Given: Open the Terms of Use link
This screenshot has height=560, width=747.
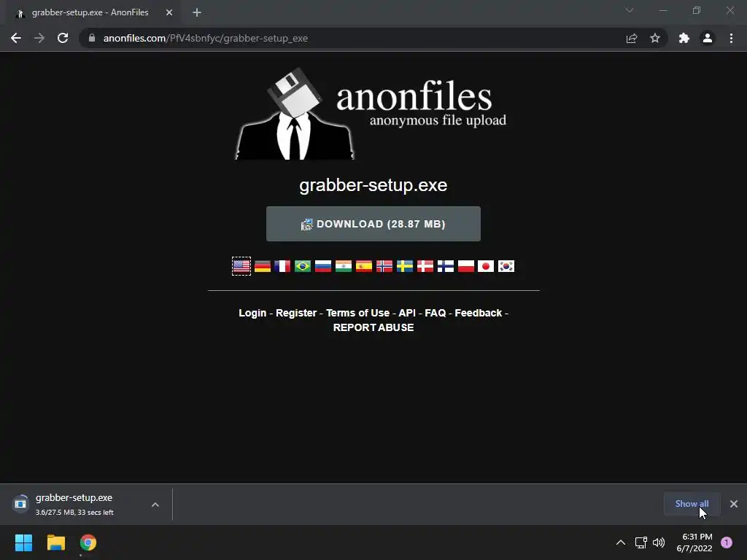Looking at the screenshot, I should tap(357, 313).
